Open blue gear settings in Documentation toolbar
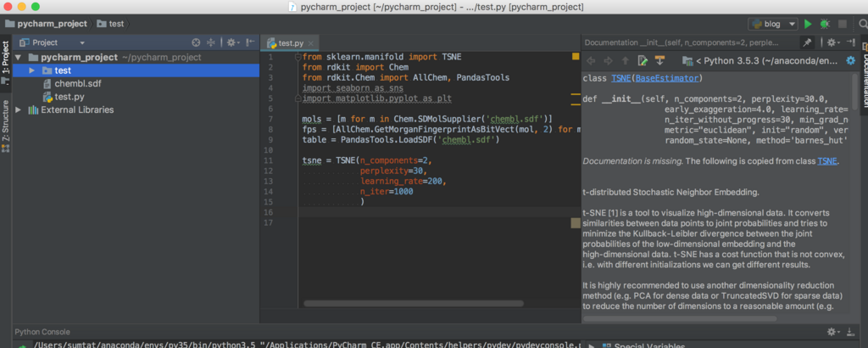 (x=851, y=60)
